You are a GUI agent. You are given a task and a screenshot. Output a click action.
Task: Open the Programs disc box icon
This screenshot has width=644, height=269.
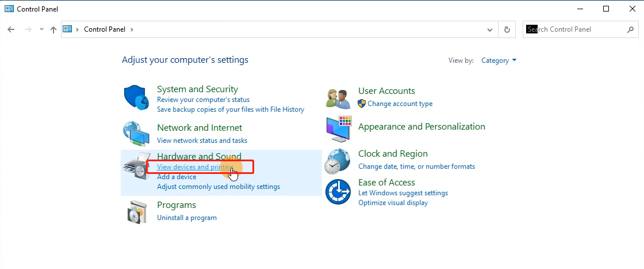[136, 211]
